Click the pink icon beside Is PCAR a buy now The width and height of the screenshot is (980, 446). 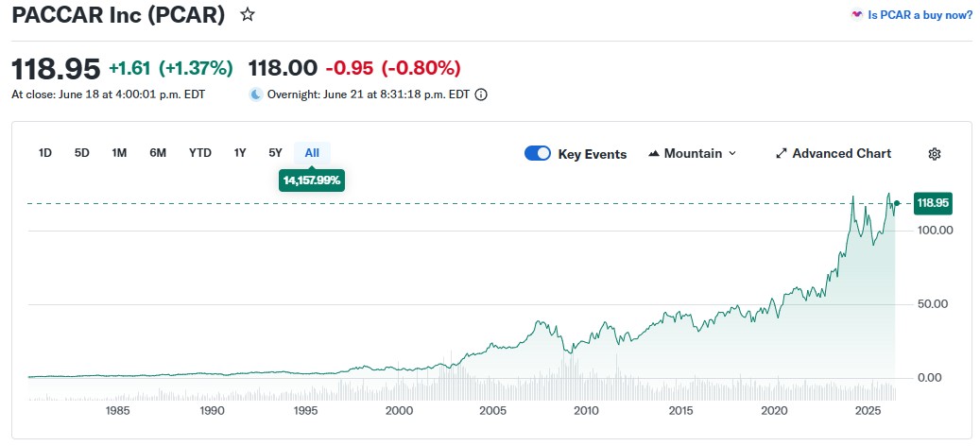click(x=857, y=15)
